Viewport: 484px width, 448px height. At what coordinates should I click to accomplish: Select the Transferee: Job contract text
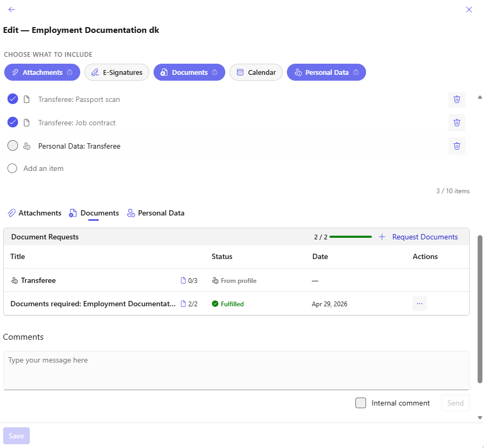77,123
